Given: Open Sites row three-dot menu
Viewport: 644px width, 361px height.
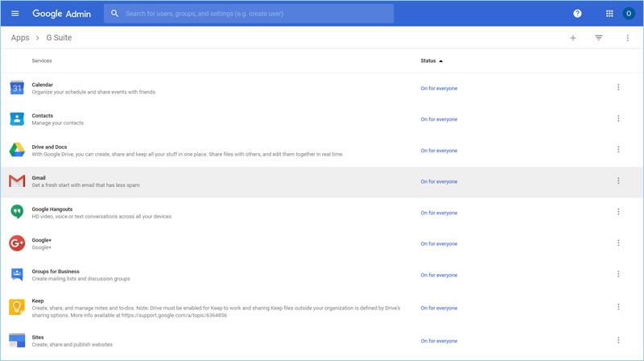Looking at the screenshot, I should coord(618,340).
